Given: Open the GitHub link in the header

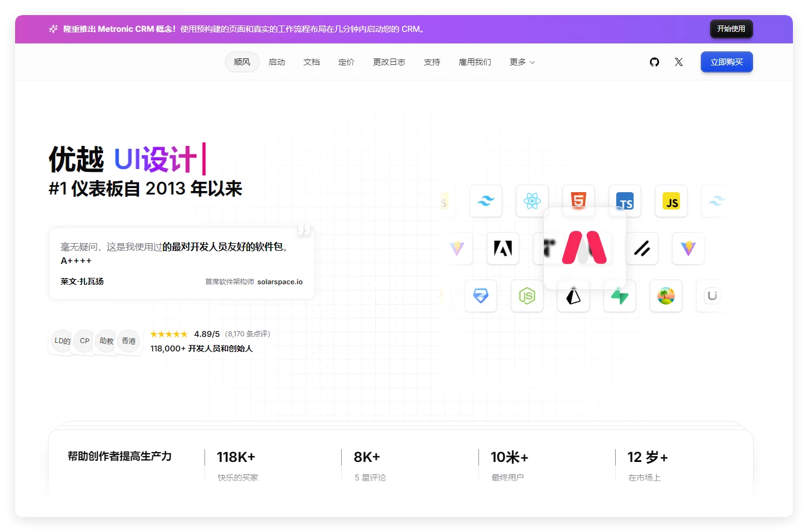Looking at the screenshot, I should 655,62.
